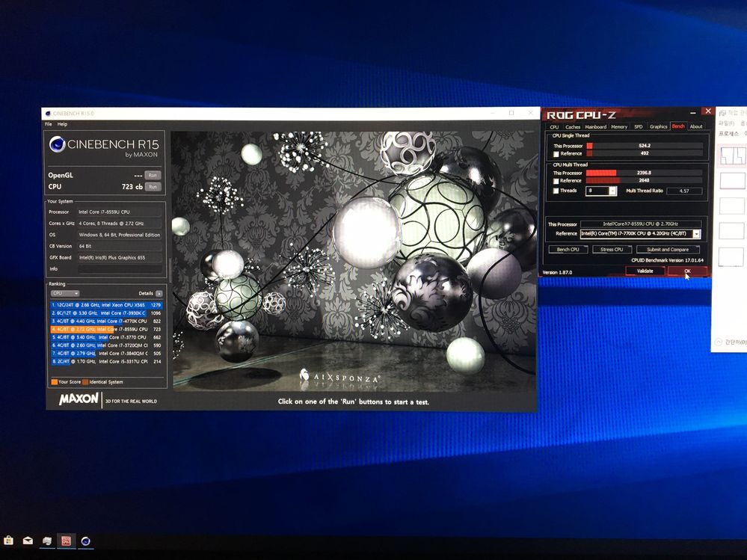Click the Details arrow icon in Ranking
The image size is (747, 560).
pos(159,293)
